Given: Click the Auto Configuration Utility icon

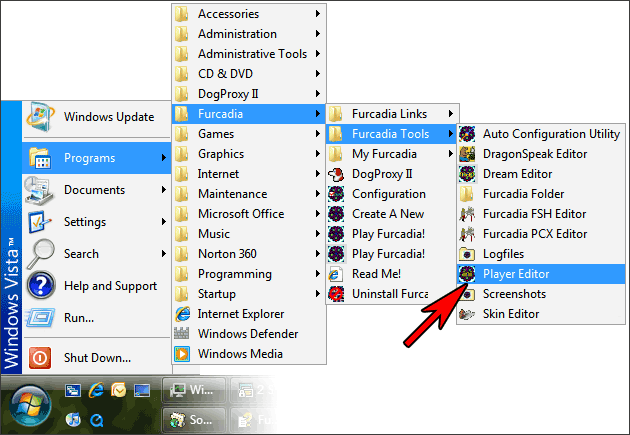Looking at the screenshot, I should pyautogui.click(x=467, y=134).
